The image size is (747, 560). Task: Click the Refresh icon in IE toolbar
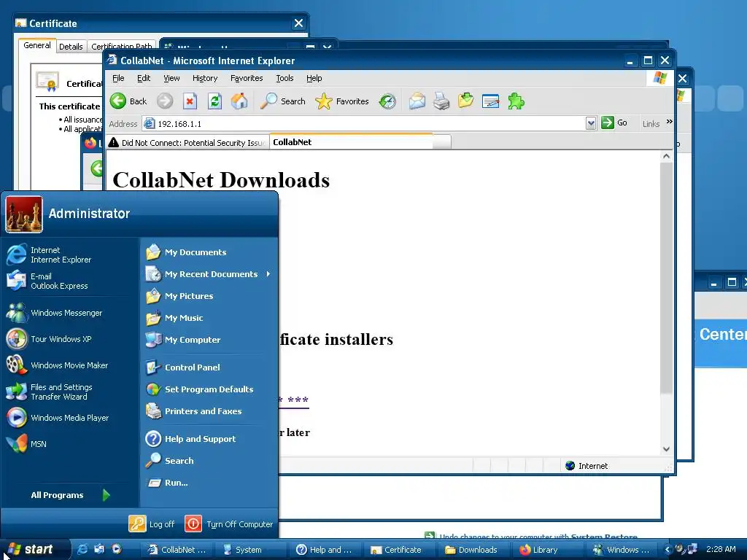click(x=215, y=101)
